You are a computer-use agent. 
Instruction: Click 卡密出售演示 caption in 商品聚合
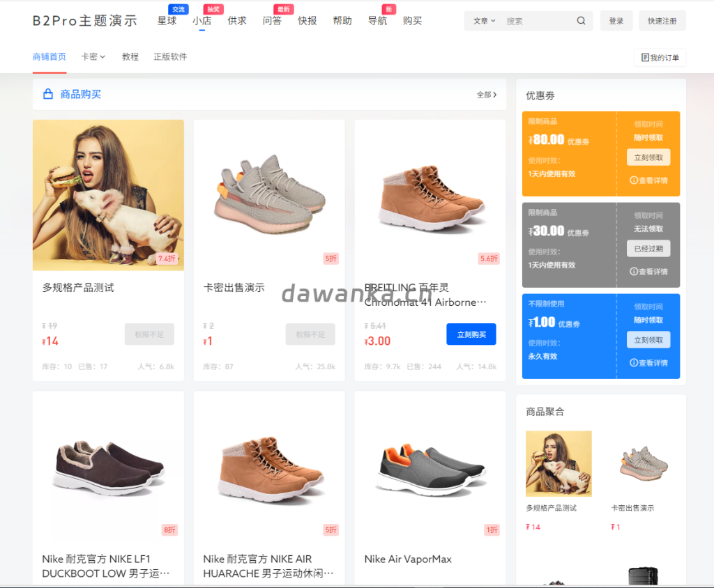[632, 508]
